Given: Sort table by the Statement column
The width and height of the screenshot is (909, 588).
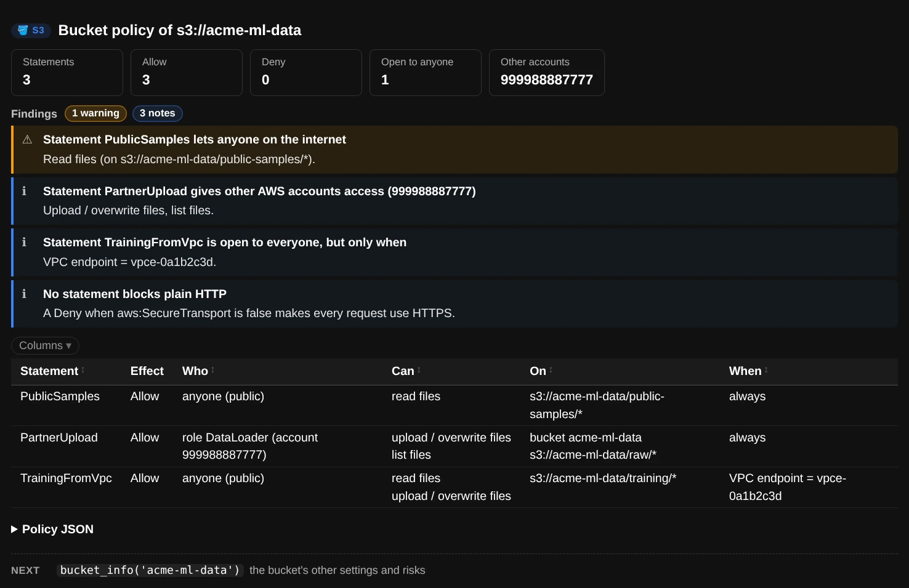Looking at the screenshot, I should pos(52,371).
